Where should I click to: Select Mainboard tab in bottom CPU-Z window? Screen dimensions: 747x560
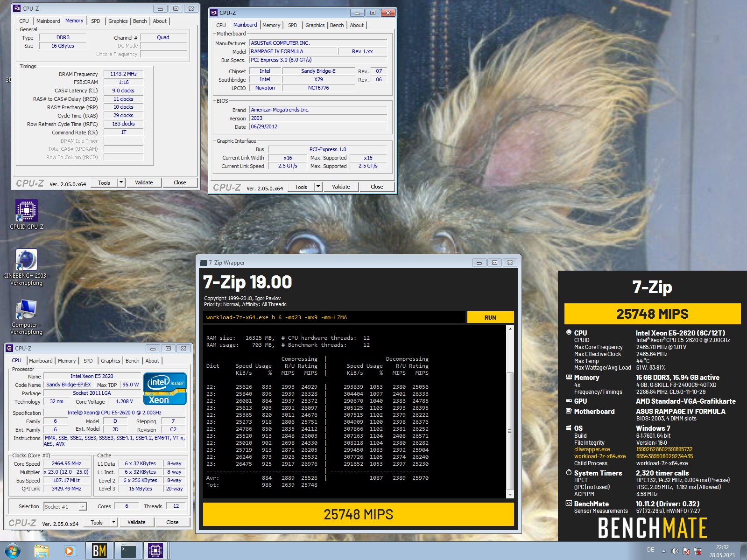click(x=41, y=361)
